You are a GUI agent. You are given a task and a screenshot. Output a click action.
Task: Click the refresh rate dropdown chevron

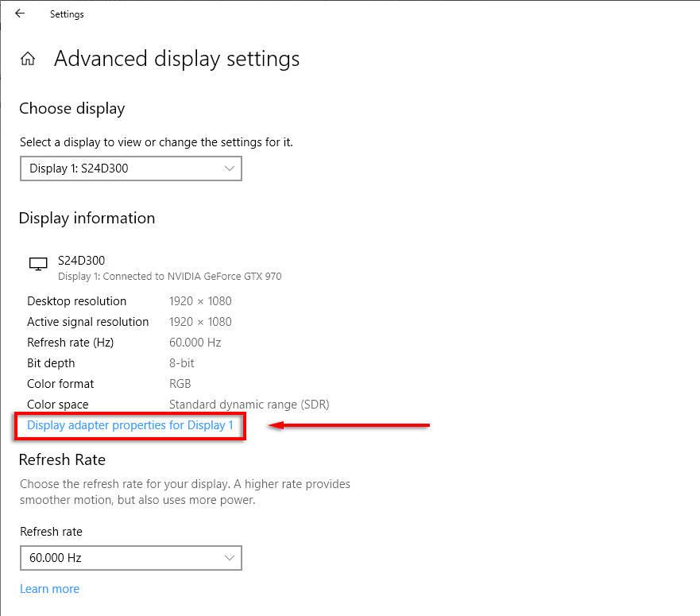click(230, 558)
